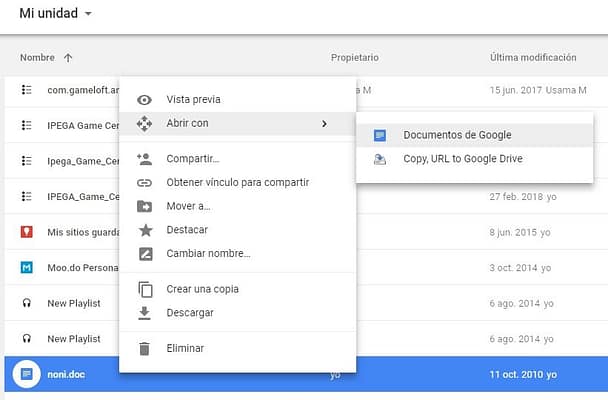
Task: Click date 8 jun. 2015 yo
Action: click(520, 232)
